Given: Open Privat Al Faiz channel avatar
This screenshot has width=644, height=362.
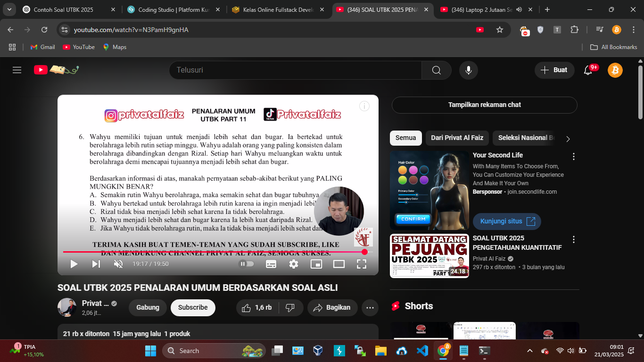Looking at the screenshot, I should (67, 307).
